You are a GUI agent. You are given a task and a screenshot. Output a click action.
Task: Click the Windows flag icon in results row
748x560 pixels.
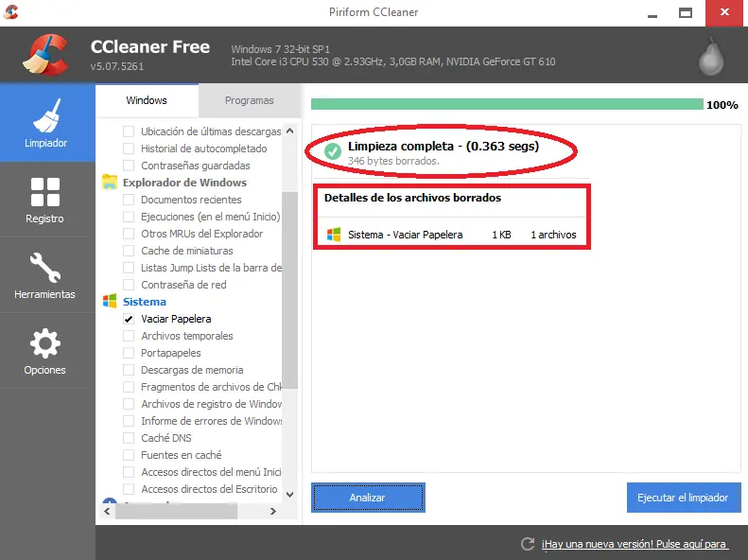[x=334, y=235]
